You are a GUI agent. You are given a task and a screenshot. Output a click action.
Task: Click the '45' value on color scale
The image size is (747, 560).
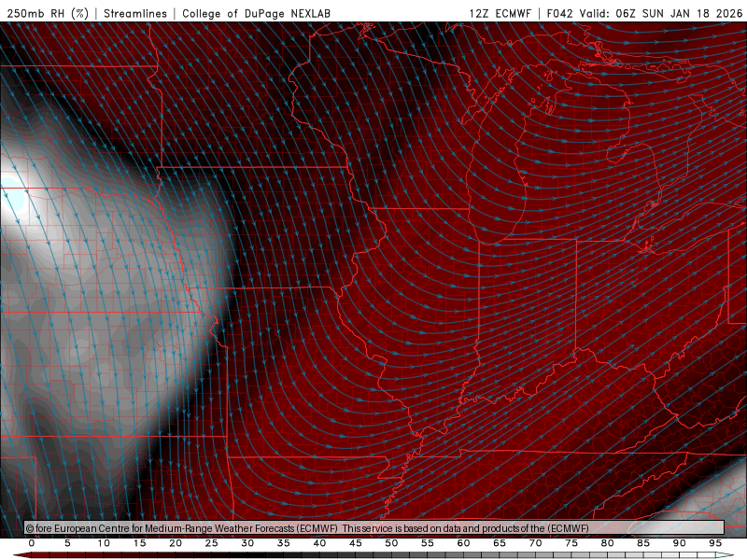(x=356, y=543)
